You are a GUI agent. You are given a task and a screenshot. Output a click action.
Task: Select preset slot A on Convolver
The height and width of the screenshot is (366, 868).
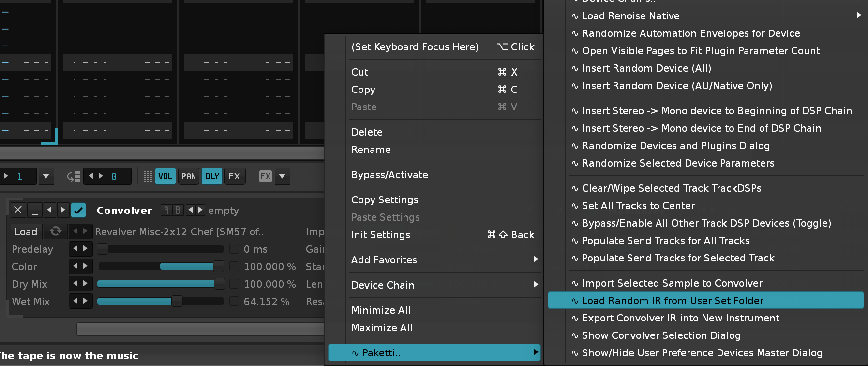(x=166, y=210)
